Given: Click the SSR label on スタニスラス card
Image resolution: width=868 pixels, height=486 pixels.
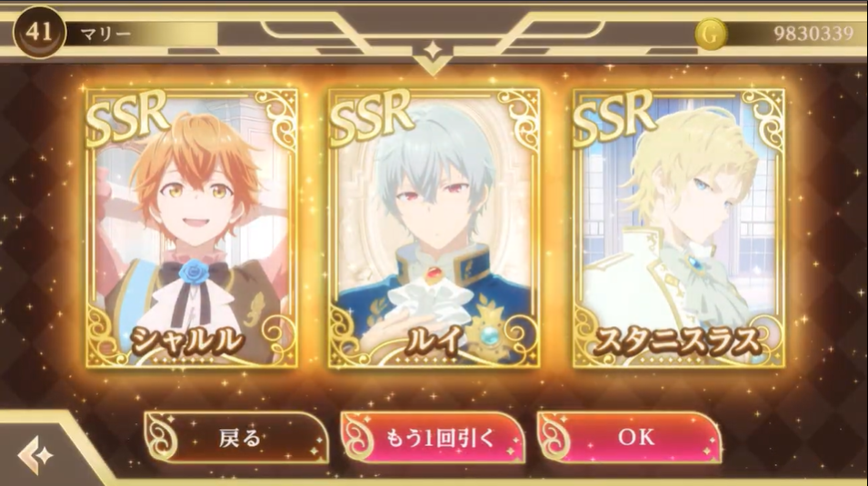Looking at the screenshot, I should coord(614,118).
